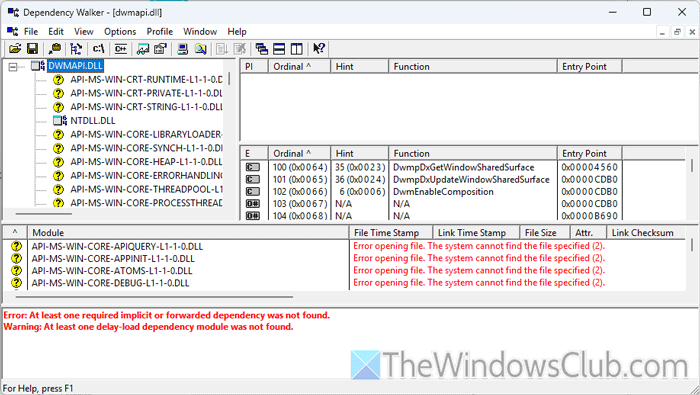
Task: Click the module list horizontal scrollbar
Action: pos(154,296)
